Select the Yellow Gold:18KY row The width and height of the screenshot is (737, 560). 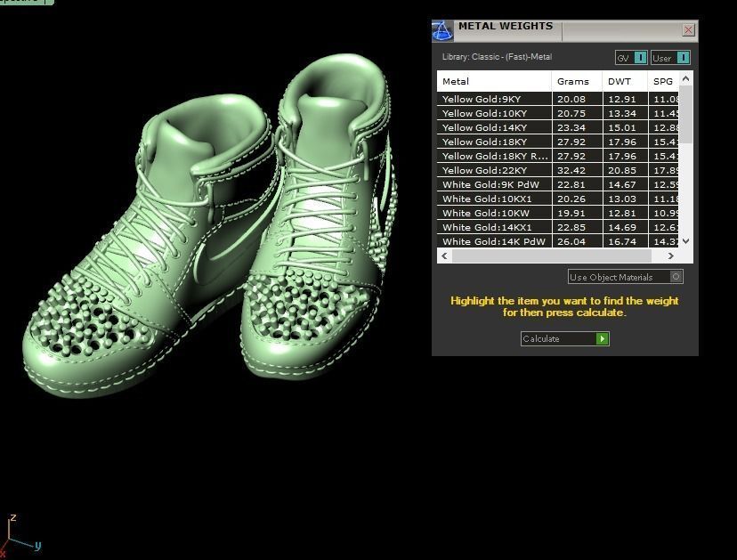point(558,142)
